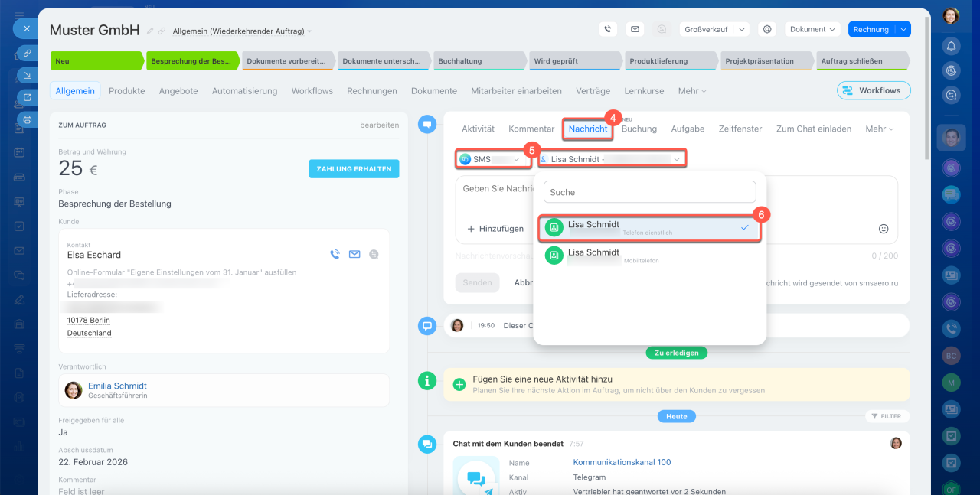Click the green plus add activity icon
The image size is (980, 495).
click(x=459, y=384)
